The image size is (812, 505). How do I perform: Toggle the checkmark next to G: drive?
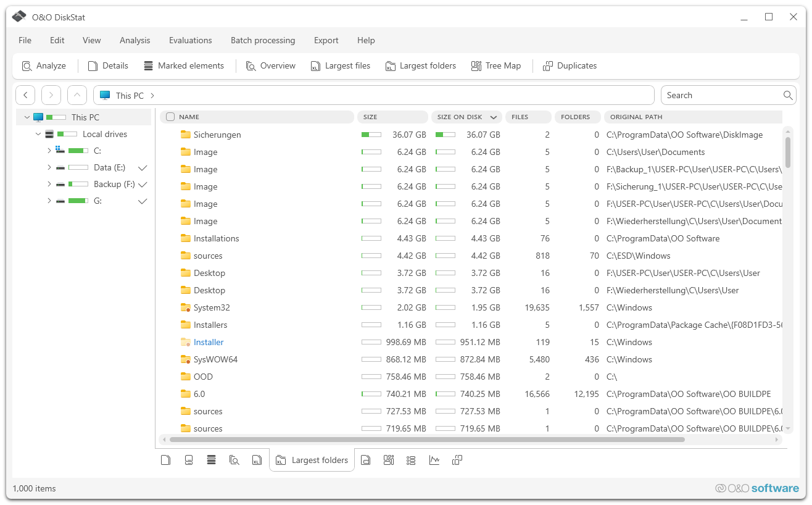click(143, 201)
